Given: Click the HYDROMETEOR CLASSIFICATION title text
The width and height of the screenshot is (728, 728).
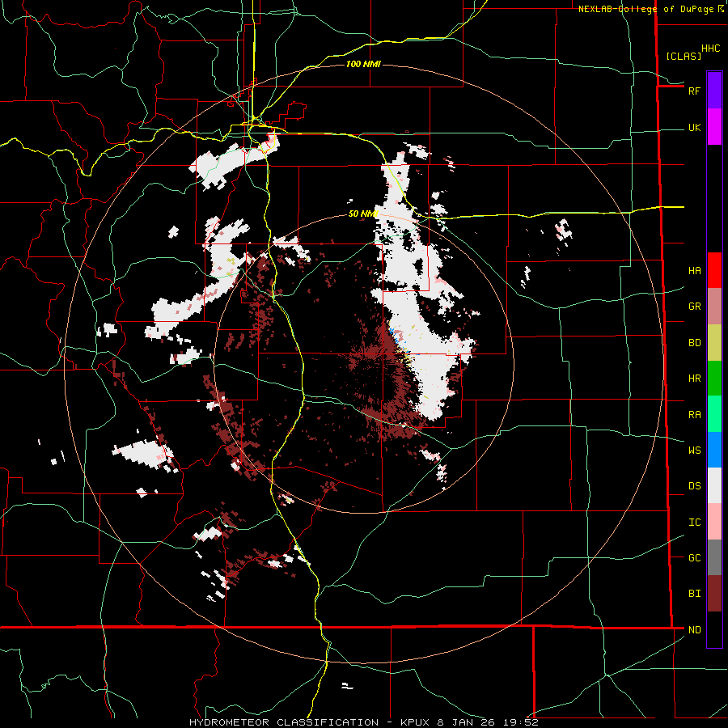Looking at the screenshot, I should coord(284,722).
